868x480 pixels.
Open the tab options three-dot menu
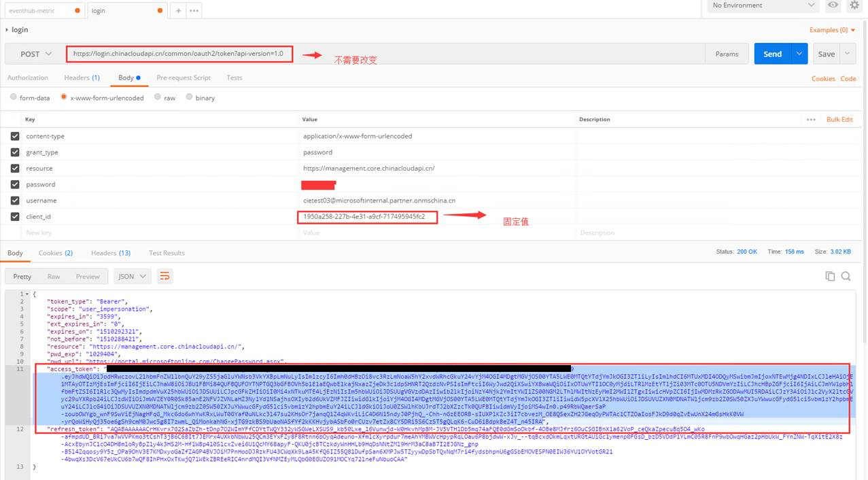coord(194,11)
